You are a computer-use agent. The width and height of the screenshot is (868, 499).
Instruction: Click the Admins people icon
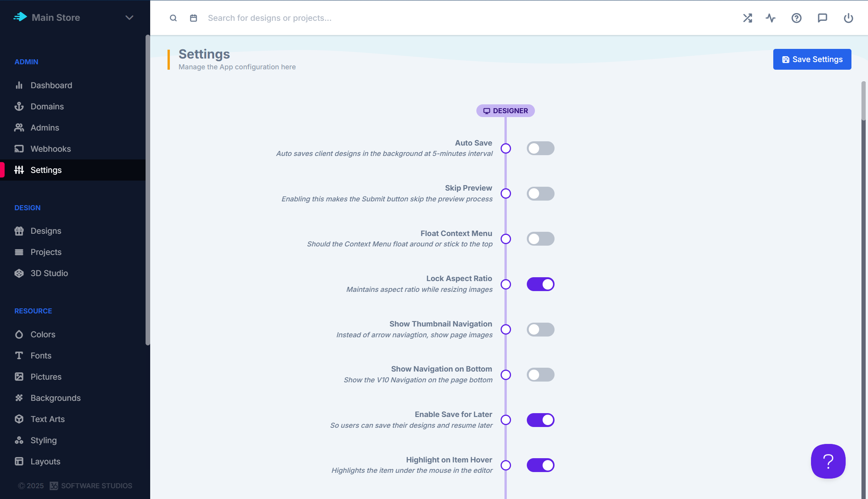[19, 127]
